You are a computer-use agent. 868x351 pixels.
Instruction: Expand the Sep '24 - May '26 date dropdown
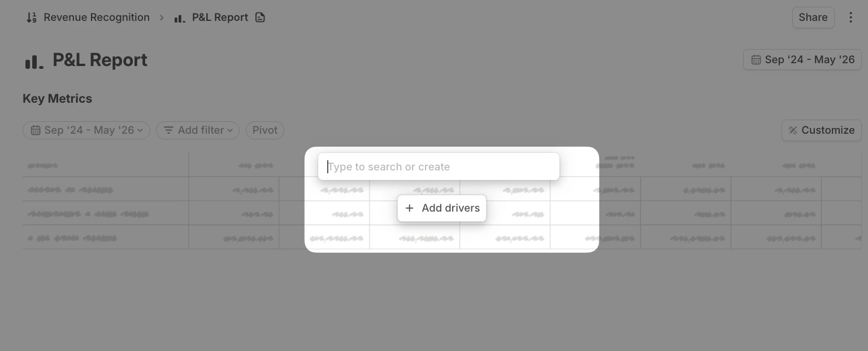(x=86, y=130)
